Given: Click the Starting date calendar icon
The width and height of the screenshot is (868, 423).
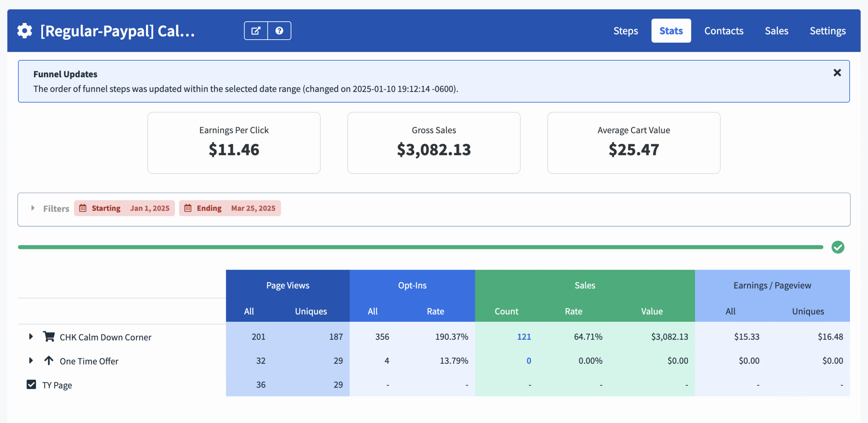Looking at the screenshot, I should coord(83,208).
